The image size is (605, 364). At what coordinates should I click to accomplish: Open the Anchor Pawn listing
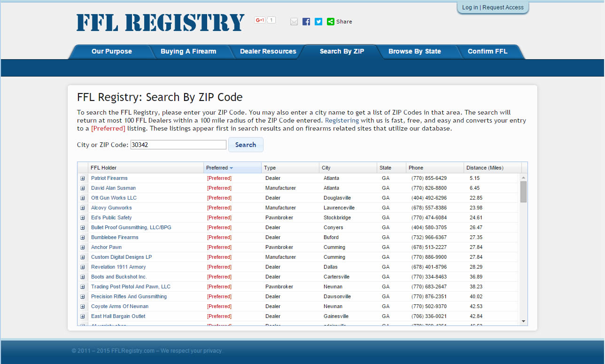pos(106,248)
